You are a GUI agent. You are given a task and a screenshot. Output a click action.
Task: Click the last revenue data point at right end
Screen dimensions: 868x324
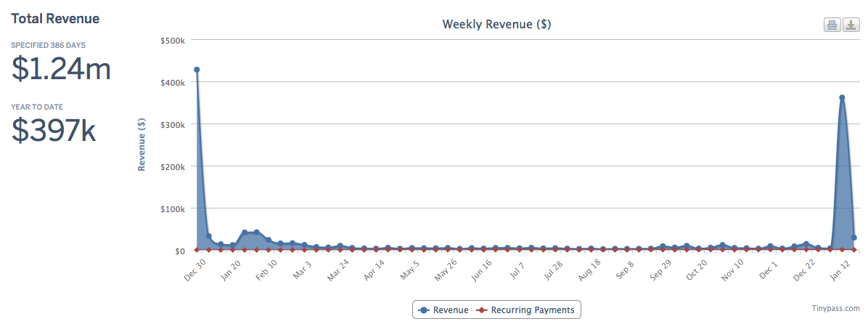(854, 238)
